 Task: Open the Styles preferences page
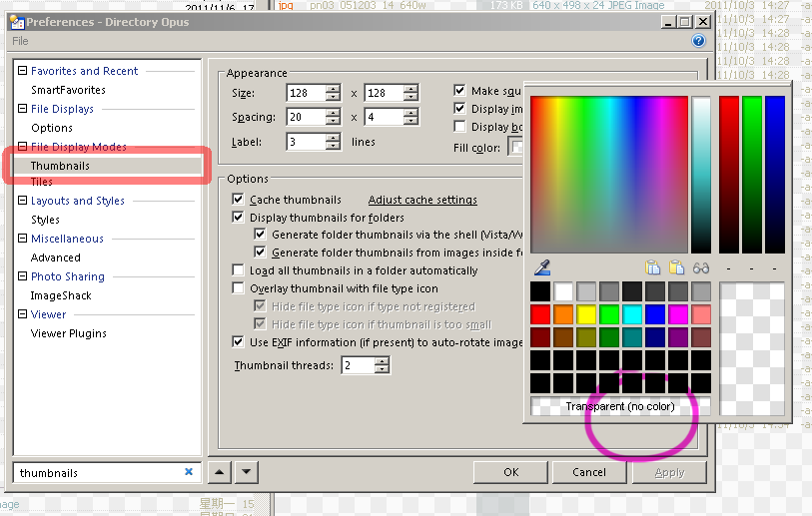click(x=45, y=220)
